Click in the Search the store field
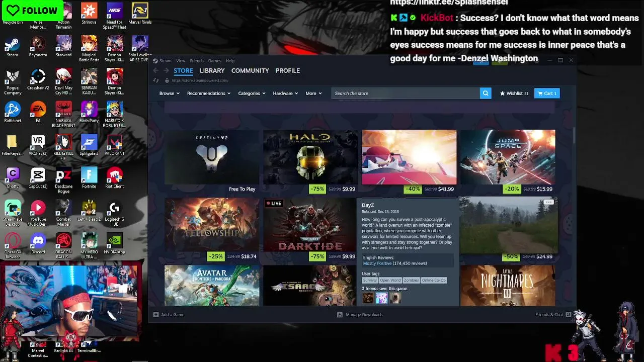This screenshot has height=362, width=644. [406, 93]
